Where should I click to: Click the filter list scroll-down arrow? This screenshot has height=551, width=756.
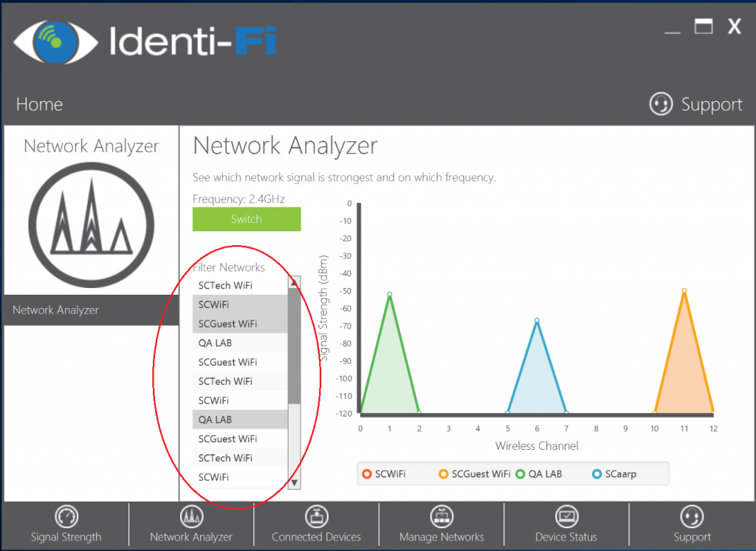pyautogui.click(x=294, y=482)
